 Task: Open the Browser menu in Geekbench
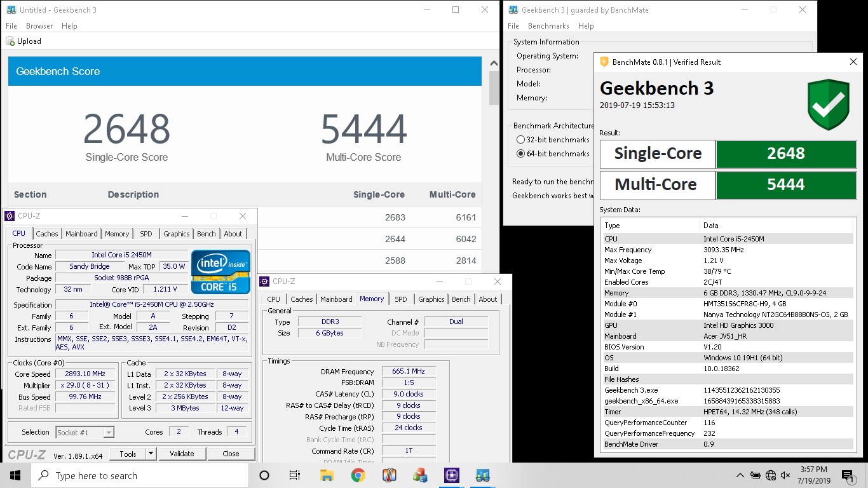39,26
